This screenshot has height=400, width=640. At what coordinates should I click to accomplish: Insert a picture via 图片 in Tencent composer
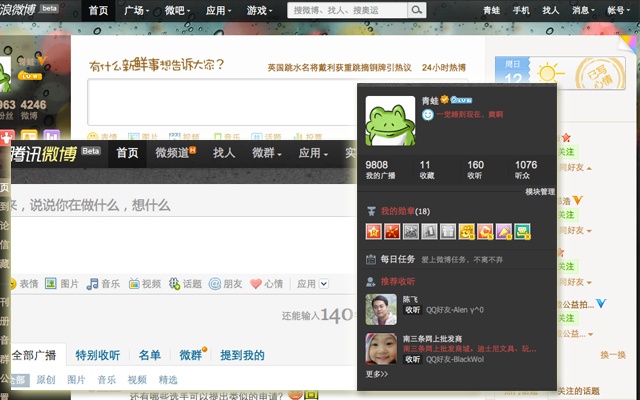[x=51, y=283]
